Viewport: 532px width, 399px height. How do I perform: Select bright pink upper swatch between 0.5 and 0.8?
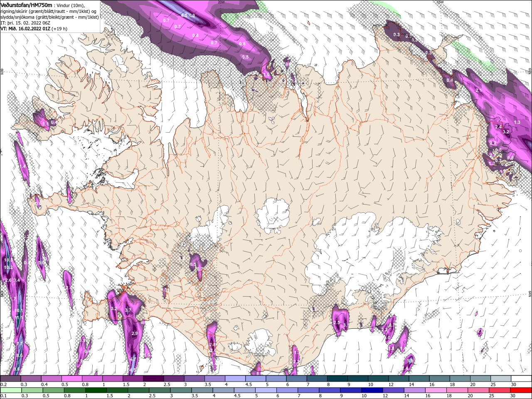(x=71, y=379)
